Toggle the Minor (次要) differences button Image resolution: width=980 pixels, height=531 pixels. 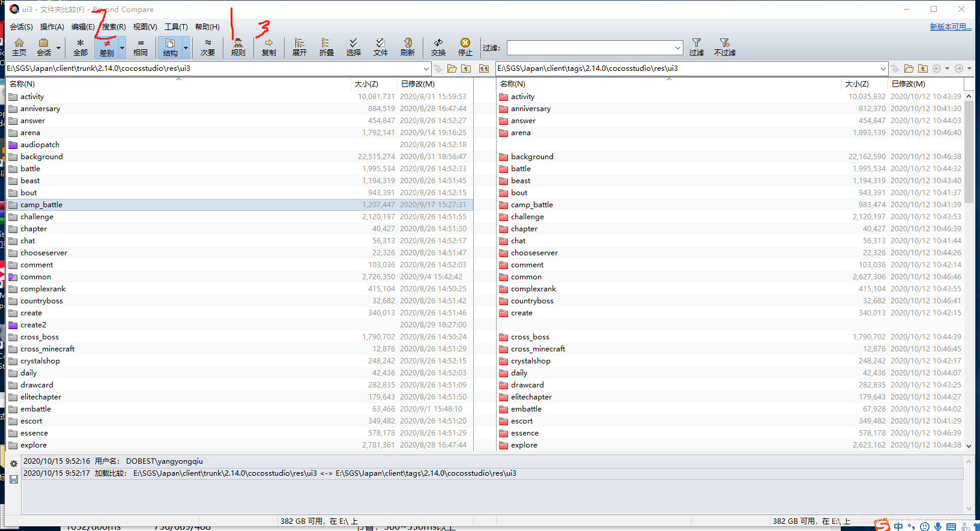[x=208, y=47]
